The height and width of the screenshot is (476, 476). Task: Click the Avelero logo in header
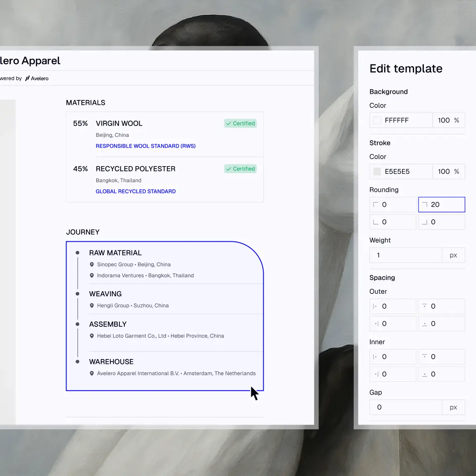pos(37,79)
